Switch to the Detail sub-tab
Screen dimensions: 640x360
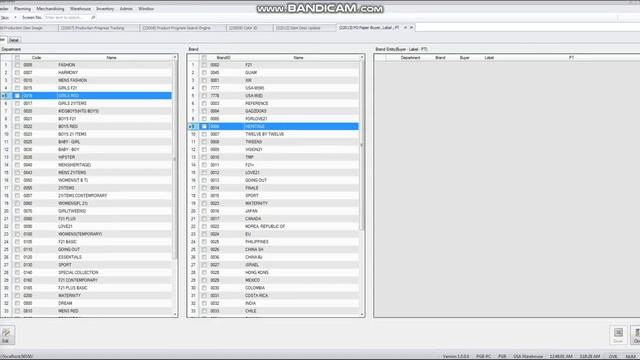point(14,40)
